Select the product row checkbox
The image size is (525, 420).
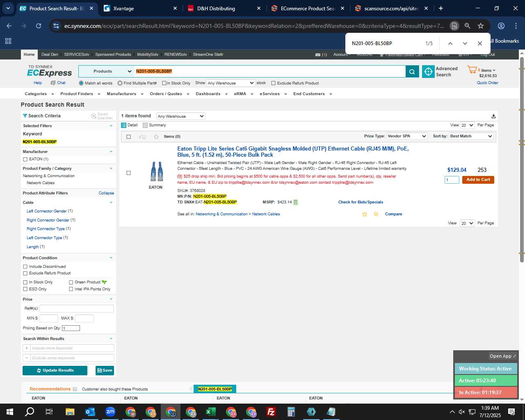point(128,173)
